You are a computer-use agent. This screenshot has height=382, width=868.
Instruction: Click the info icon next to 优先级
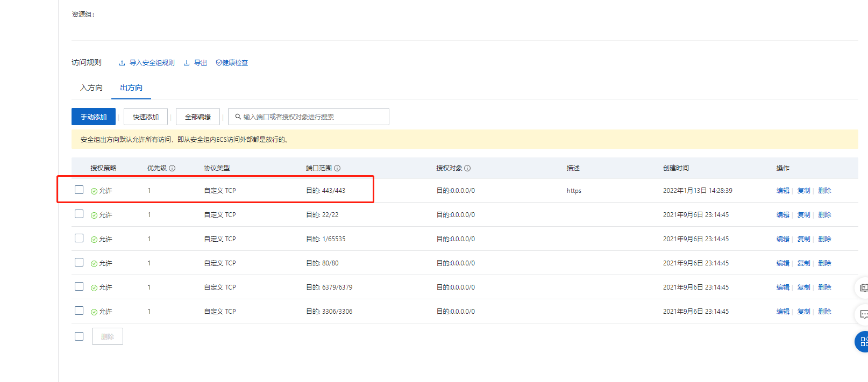(x=172, y=168)
